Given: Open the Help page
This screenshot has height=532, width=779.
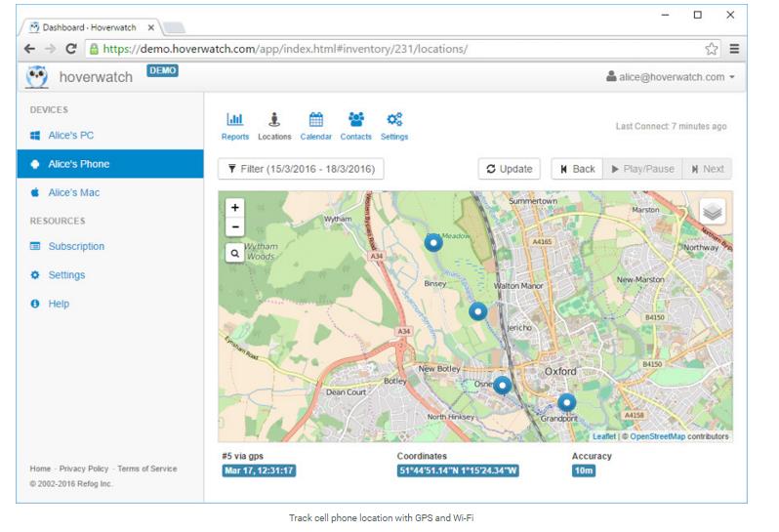Looking at the screenshot, I should pos(59,304).
